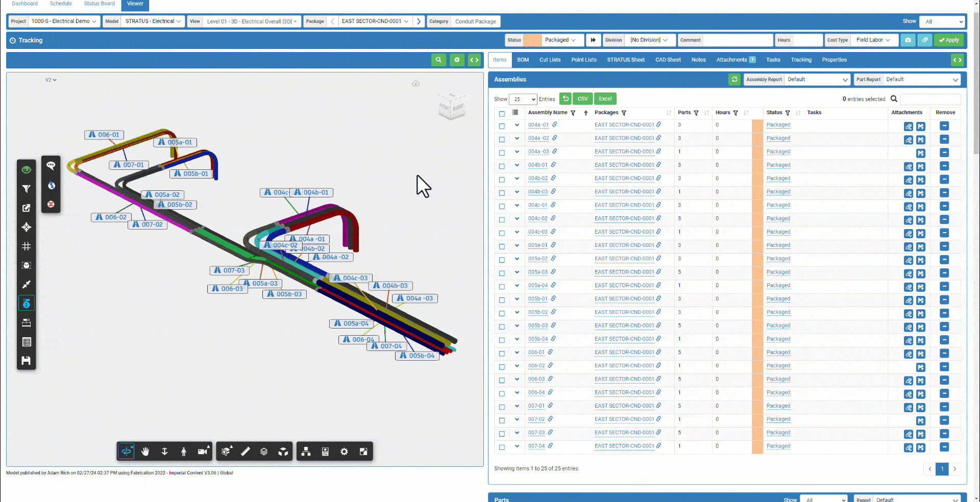Click the viewer search magnifier icon
The image size is (980, 502).
pyautogui.click(x=438, y=60)
